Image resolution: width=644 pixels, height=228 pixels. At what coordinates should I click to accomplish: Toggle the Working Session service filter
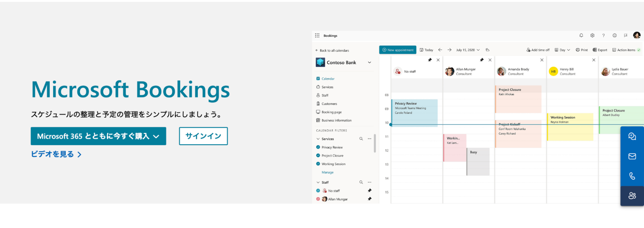tap(318, 164)
